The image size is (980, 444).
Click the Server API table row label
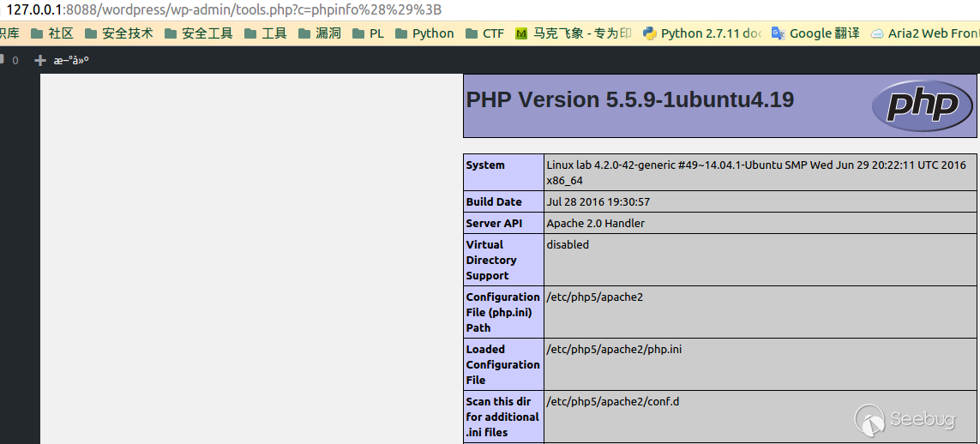[495, 223]
